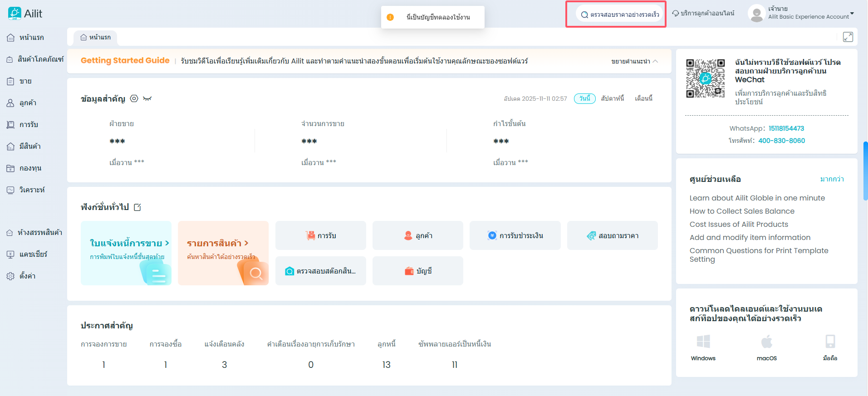Click the fullscreen expand icon
The width and height of the screenshot is (868, 396).
click(848, 37)
